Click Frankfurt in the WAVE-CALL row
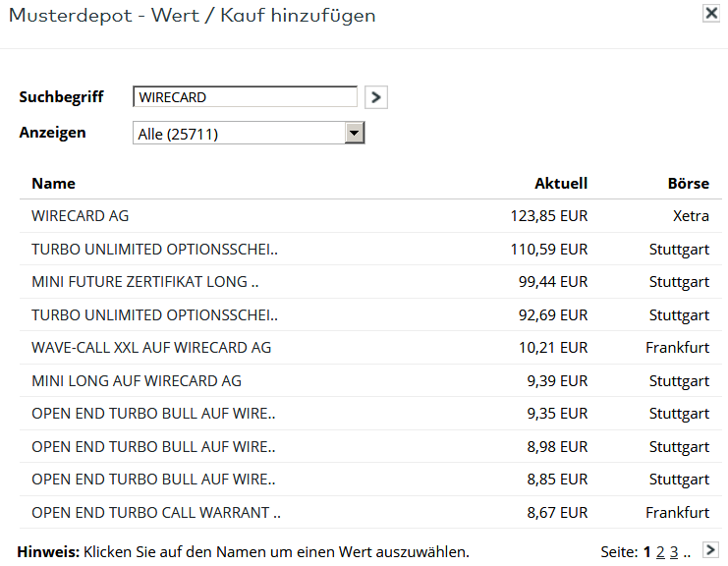Screen dimensions: 728x566 (677, 348)
